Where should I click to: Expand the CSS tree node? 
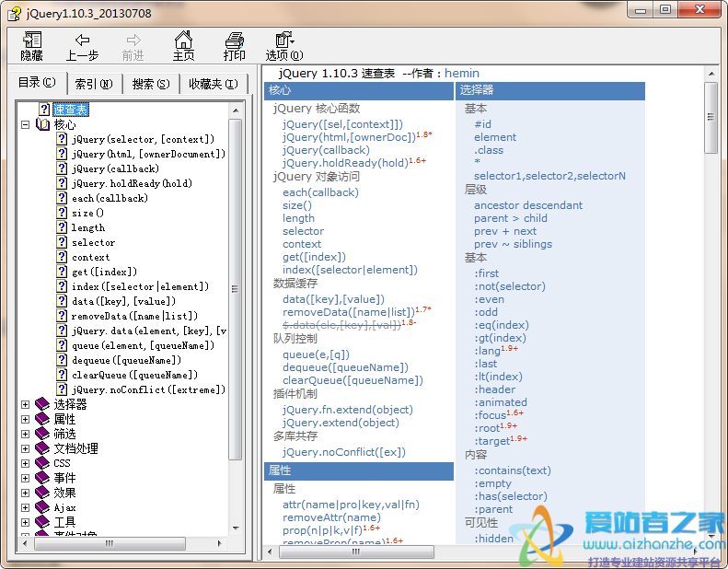click(x=26, y=463)
